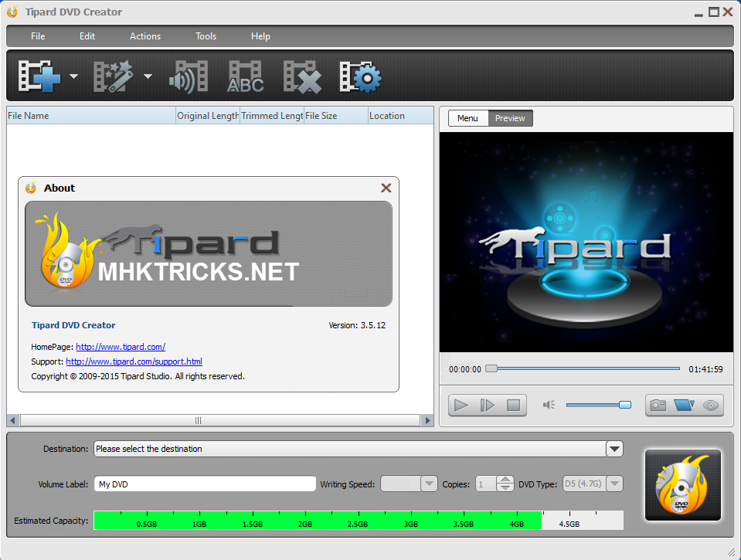Open the File menu
The width and height of the screenshot is (741, 560).
38,36
